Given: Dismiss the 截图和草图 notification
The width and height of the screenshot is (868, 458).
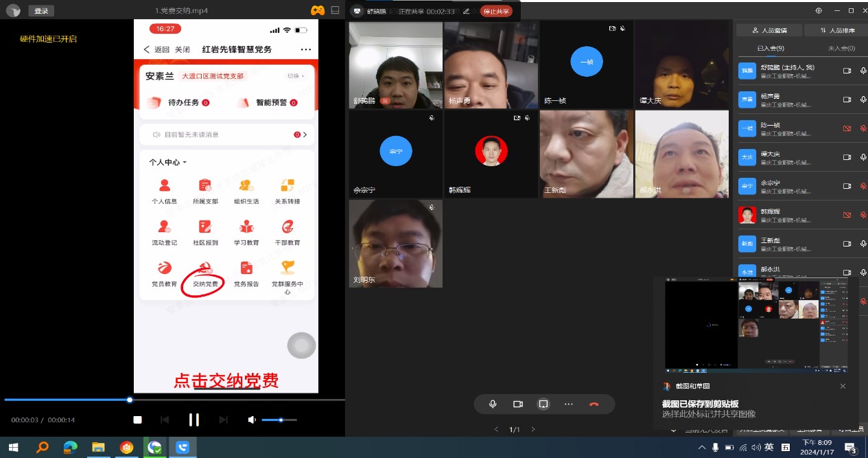Looking at the screenshot, I should click(843, 387).
